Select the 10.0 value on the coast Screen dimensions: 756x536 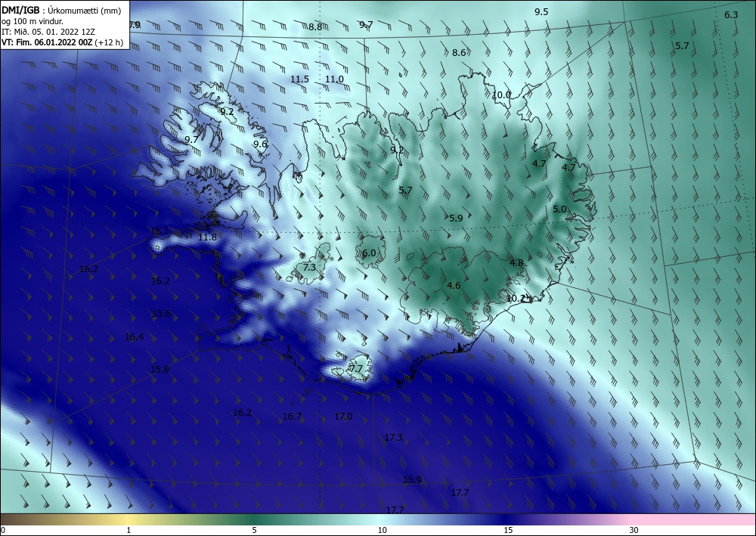tap(501, 95)
